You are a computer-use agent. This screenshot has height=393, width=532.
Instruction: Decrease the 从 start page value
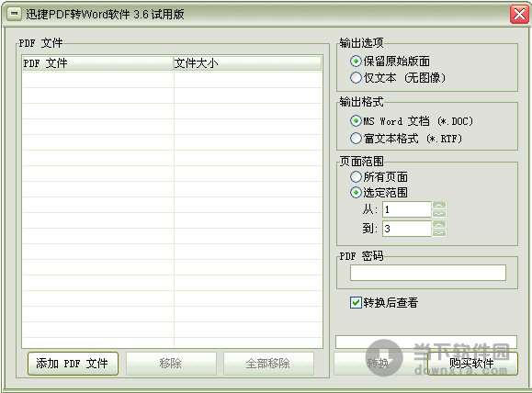tap(439, 214)
